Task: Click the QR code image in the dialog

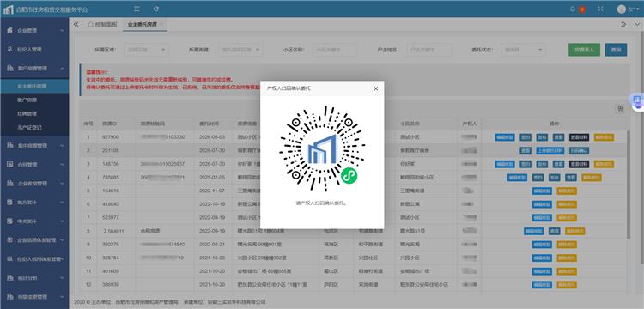Action: 322,148
